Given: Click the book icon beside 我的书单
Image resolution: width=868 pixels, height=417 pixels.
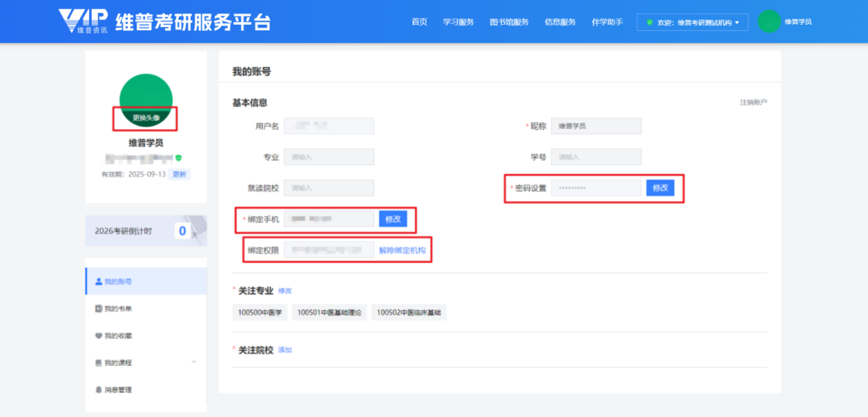Looking at the screenshot, I should pyautogui.click(x=99, y=309).
